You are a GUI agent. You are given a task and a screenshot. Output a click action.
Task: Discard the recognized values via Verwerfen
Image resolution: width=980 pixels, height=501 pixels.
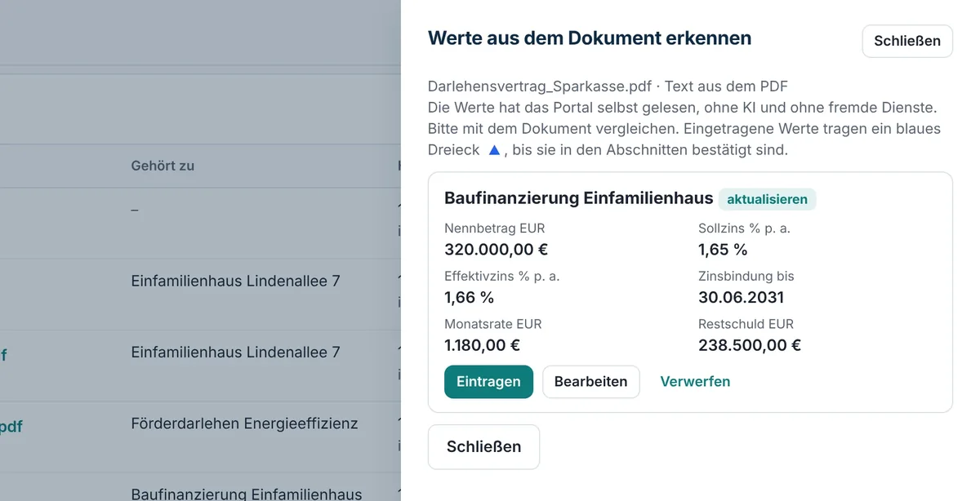(695, 382)
